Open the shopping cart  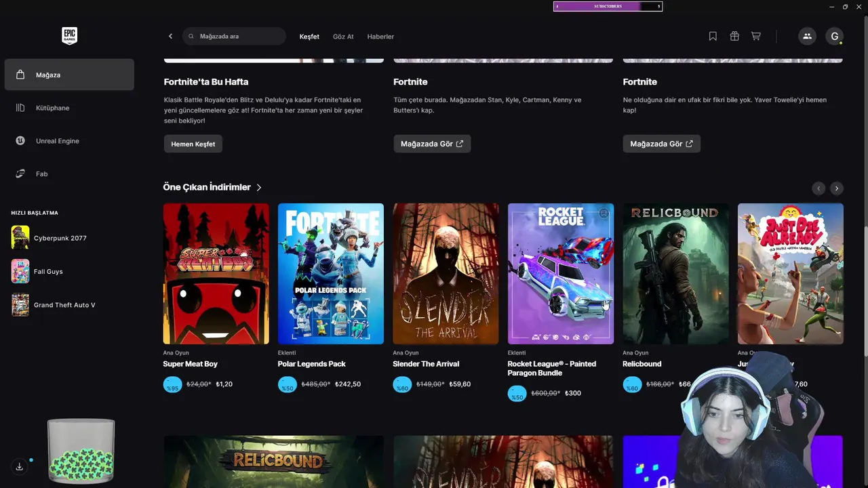pos(756,36)
